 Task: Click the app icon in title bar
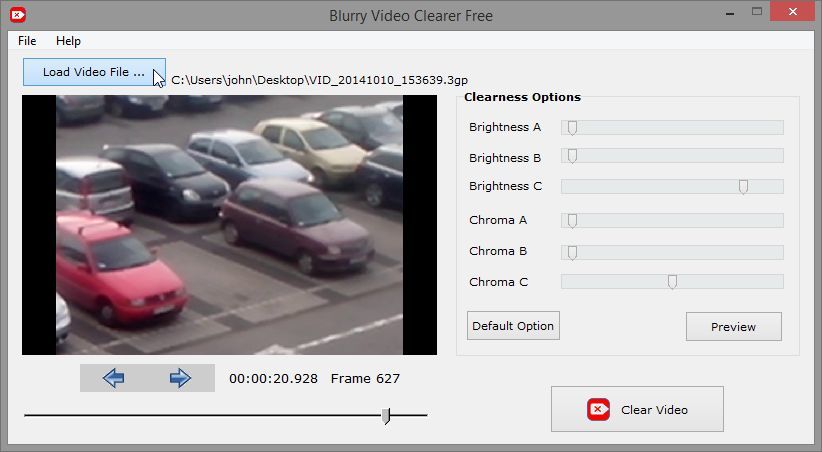[18, 15]
